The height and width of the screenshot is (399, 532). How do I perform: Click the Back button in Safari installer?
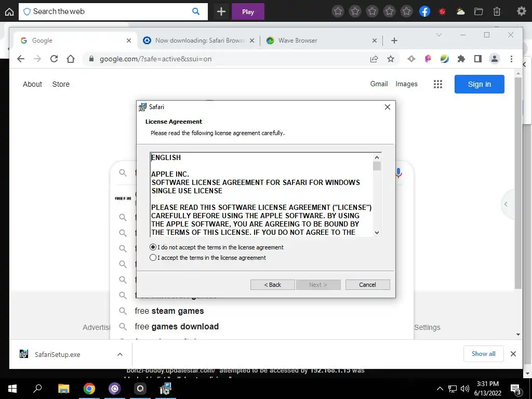[272, 285]
